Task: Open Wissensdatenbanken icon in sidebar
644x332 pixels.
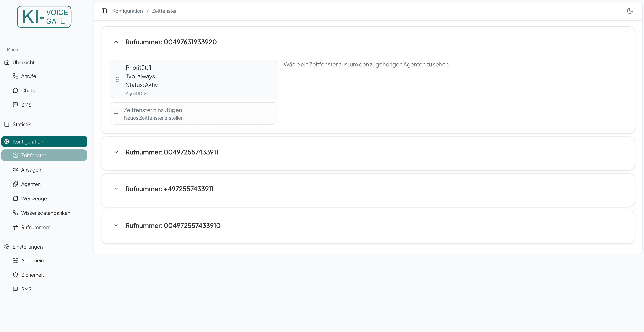Action: click(15, 213)
